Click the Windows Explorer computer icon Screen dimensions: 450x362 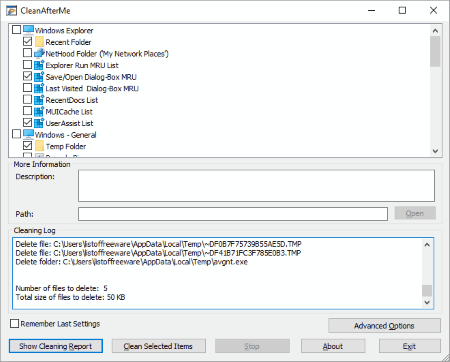(28, 30)
